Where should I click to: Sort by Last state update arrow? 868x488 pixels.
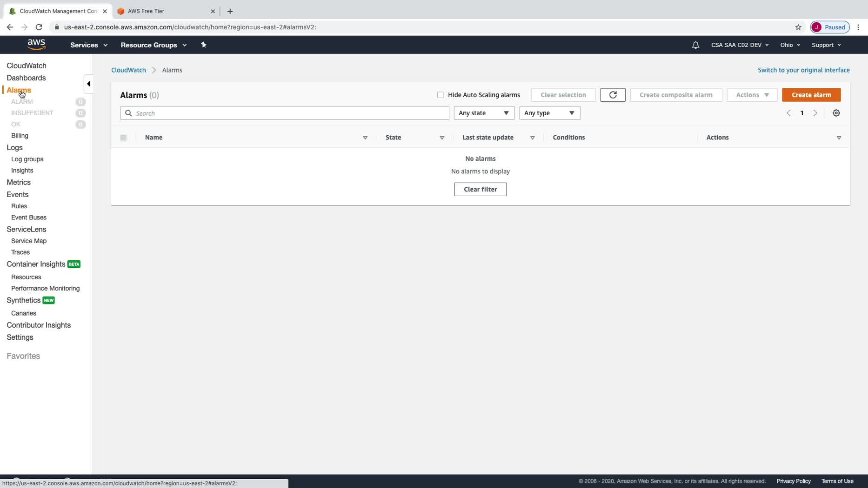click(x=532, y=138)
